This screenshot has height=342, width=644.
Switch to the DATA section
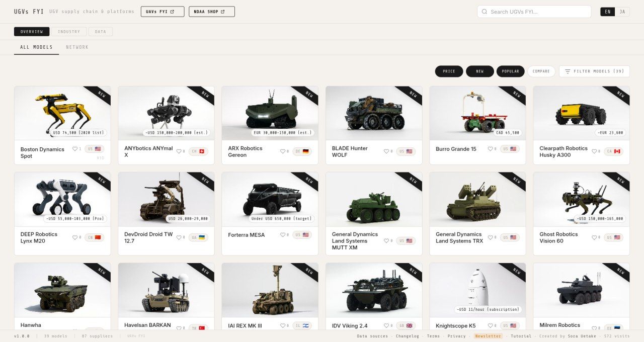pyautogui.click(x=101, y=32)
